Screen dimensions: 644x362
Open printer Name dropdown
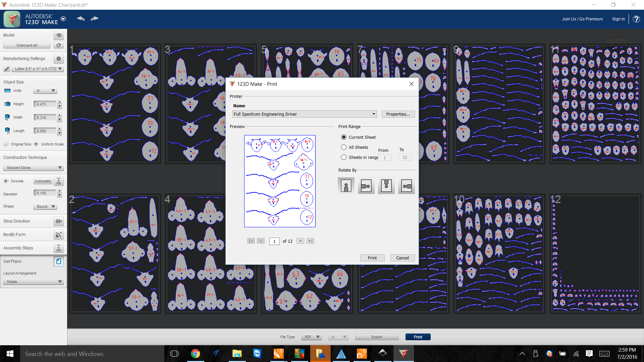tap(305, 114)
